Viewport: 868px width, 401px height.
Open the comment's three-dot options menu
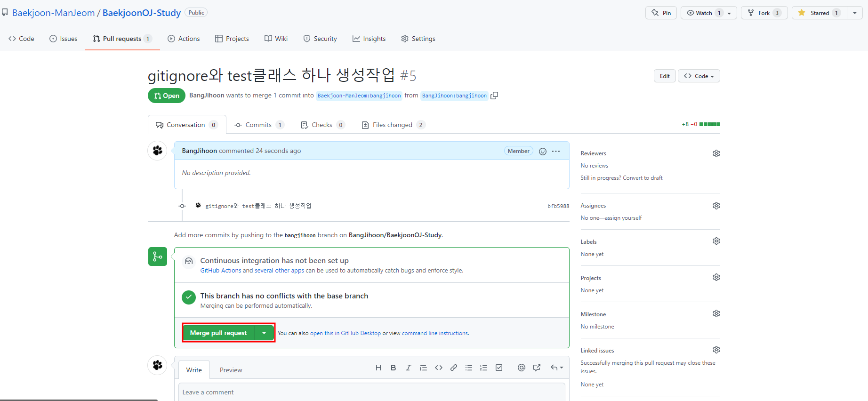(556, 151)
